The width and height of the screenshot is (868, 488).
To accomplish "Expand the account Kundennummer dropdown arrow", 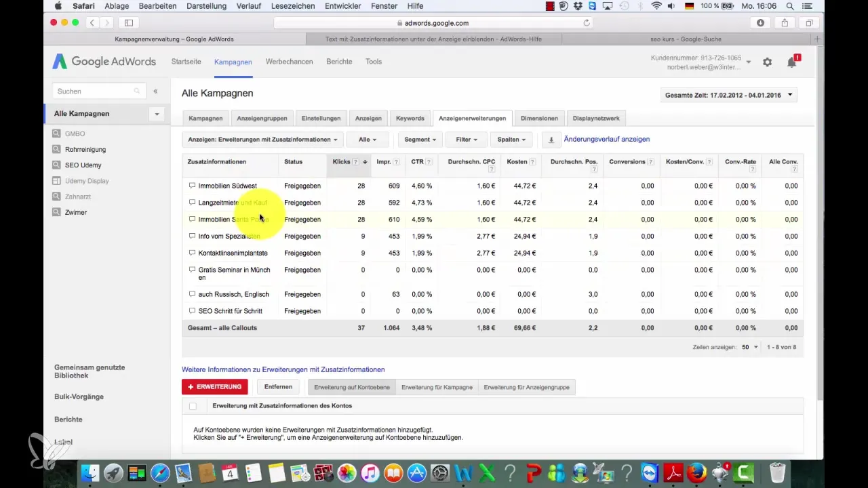I will (749, 62).
